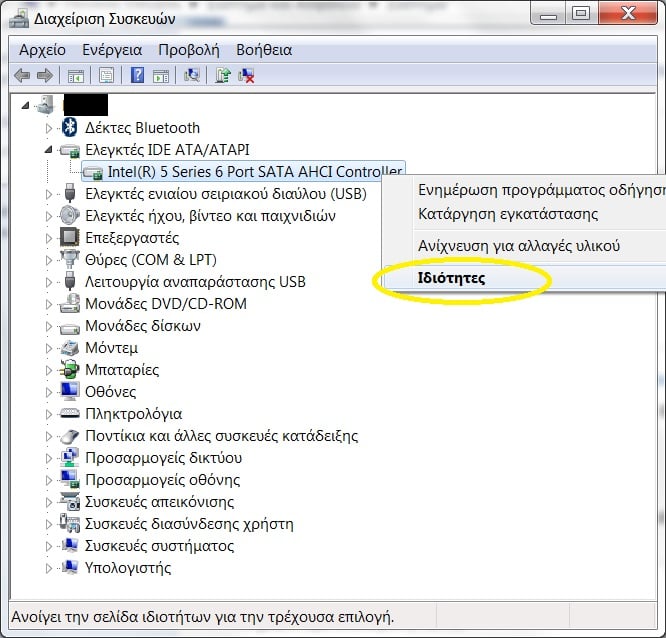Screen dimensions: 666x638
Task: Click the Προσαρμογείς δικτύου network icon
Action: pyautogui.click(x=70, y=457)
